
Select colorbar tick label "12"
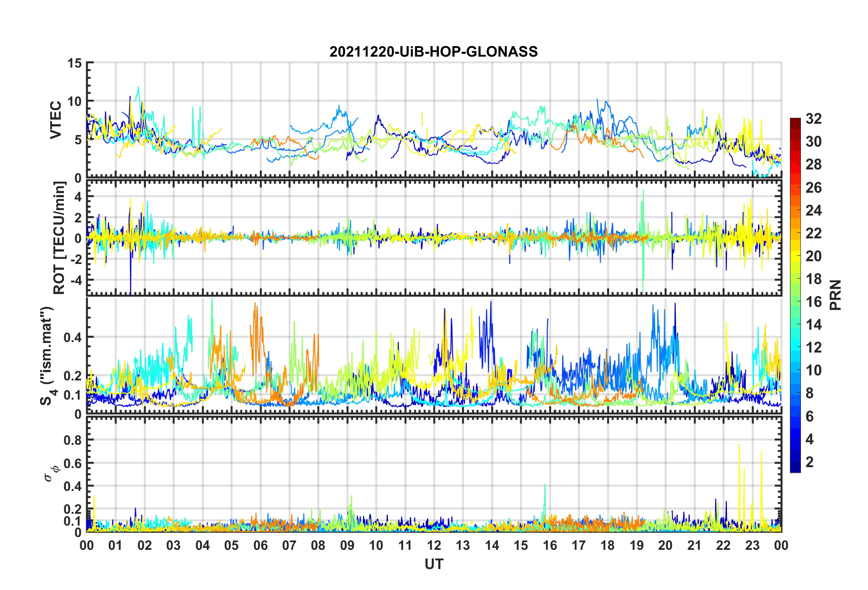pos(814,347)
